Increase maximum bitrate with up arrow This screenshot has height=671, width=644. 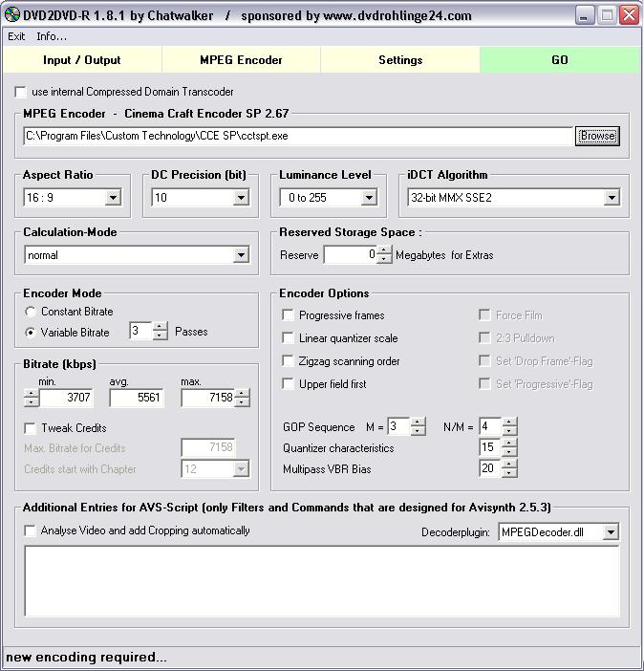242,393
